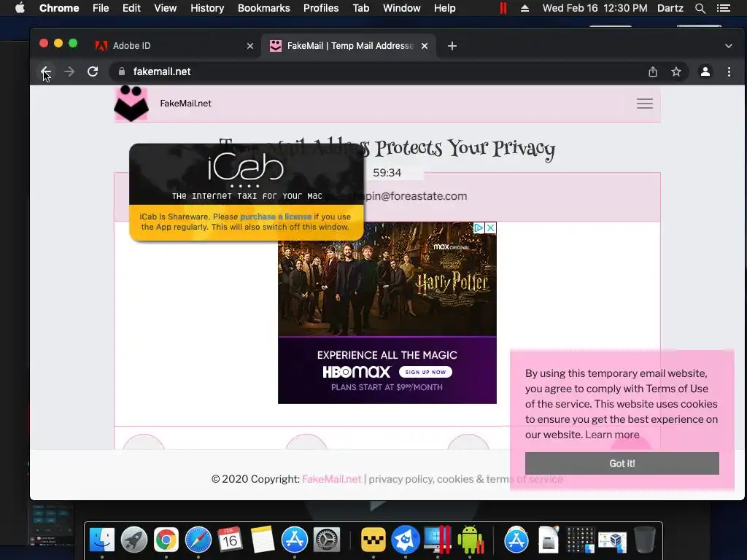Image resolution: width=747 pixels, height=560 pixels.
Task: Open the menu bar control list icon
Action: [x=723, y=8]
